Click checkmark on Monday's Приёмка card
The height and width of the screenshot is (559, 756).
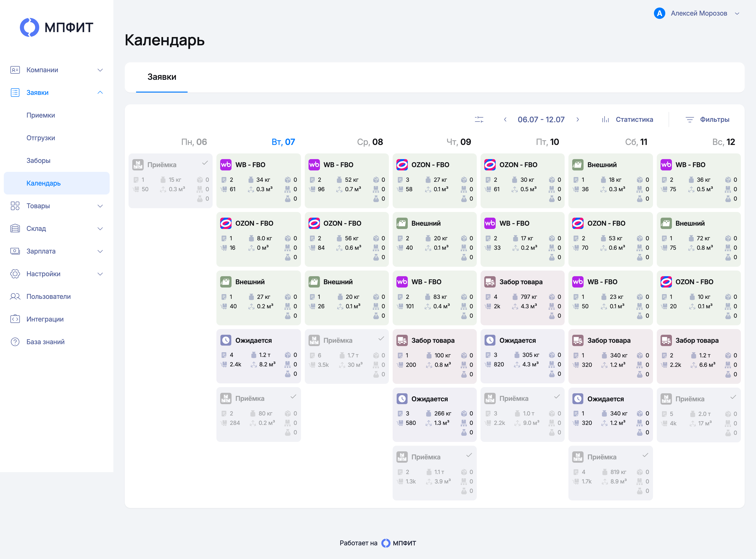pos(205,163)
